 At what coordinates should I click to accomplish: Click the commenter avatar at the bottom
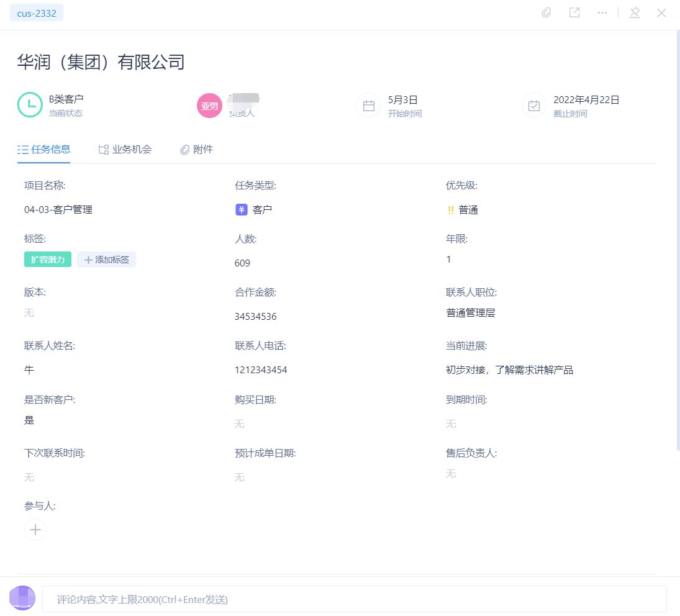[22, 598]
